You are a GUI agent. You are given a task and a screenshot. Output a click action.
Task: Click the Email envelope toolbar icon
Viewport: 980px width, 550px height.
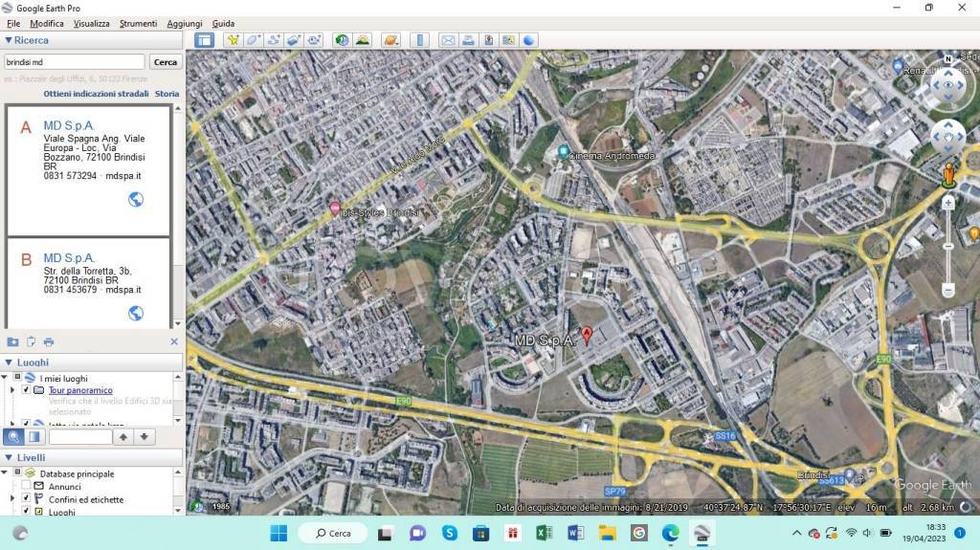448,40
